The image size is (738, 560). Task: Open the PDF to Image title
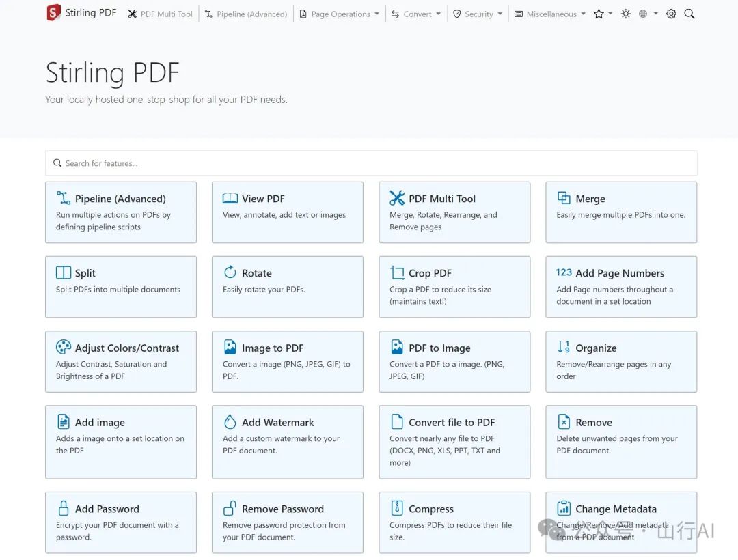439,348
